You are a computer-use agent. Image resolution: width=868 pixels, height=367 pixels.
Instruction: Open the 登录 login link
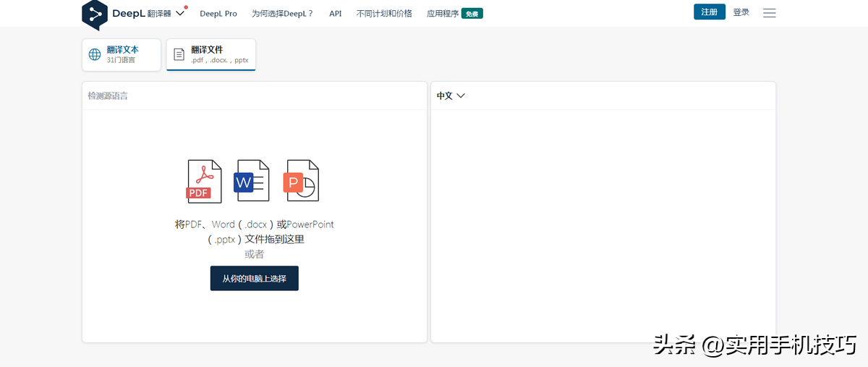tap(741, 12)
